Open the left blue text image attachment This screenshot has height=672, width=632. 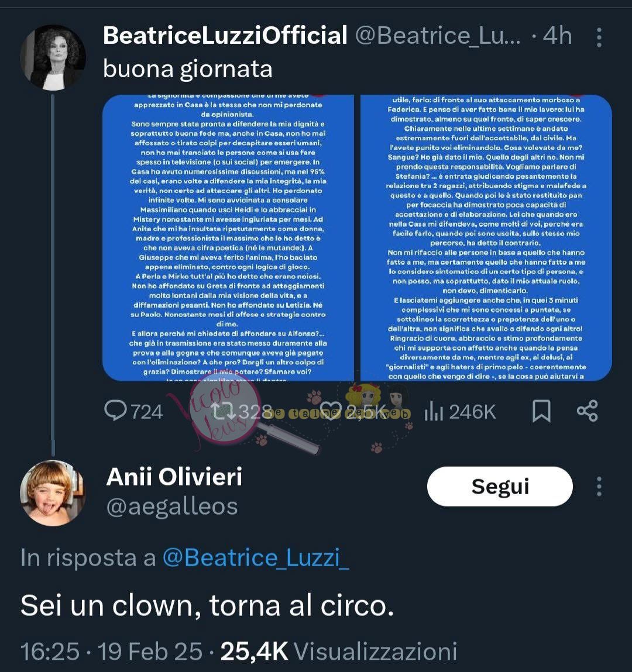pos(228,237)
